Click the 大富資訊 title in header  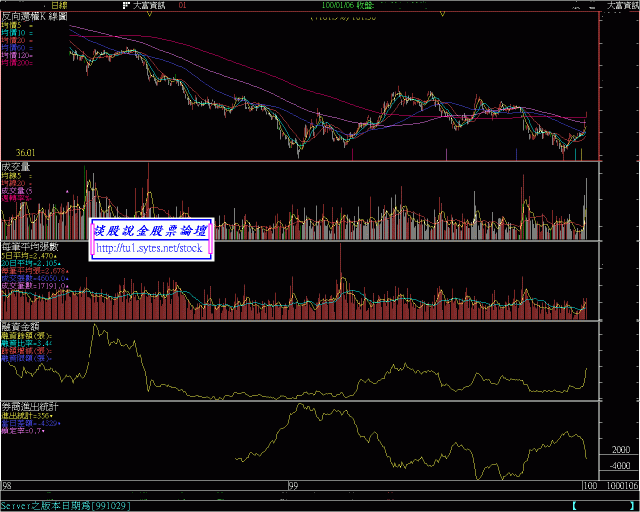[x=149, y=5]
